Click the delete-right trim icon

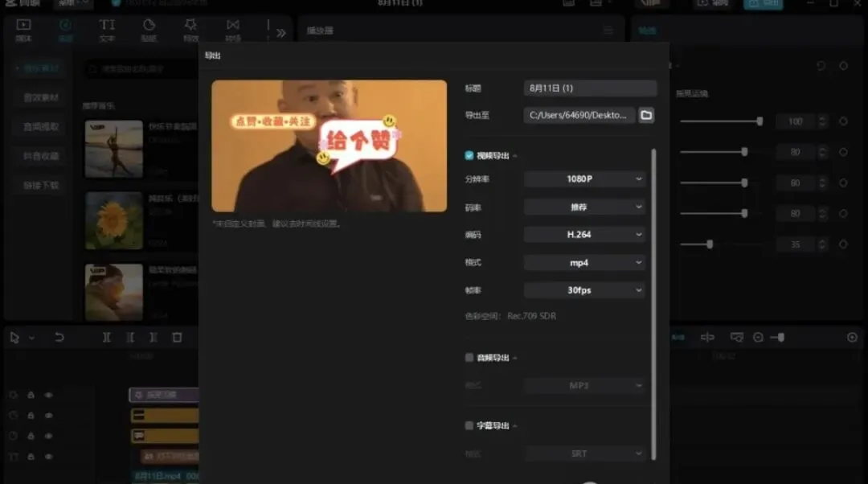(154, 337)
